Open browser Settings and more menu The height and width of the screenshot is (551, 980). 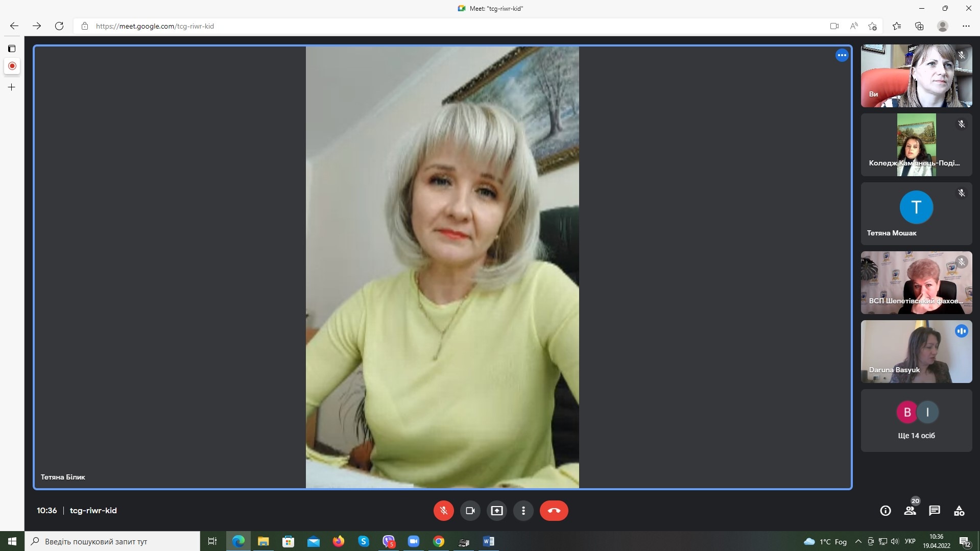tap(966, 26)
